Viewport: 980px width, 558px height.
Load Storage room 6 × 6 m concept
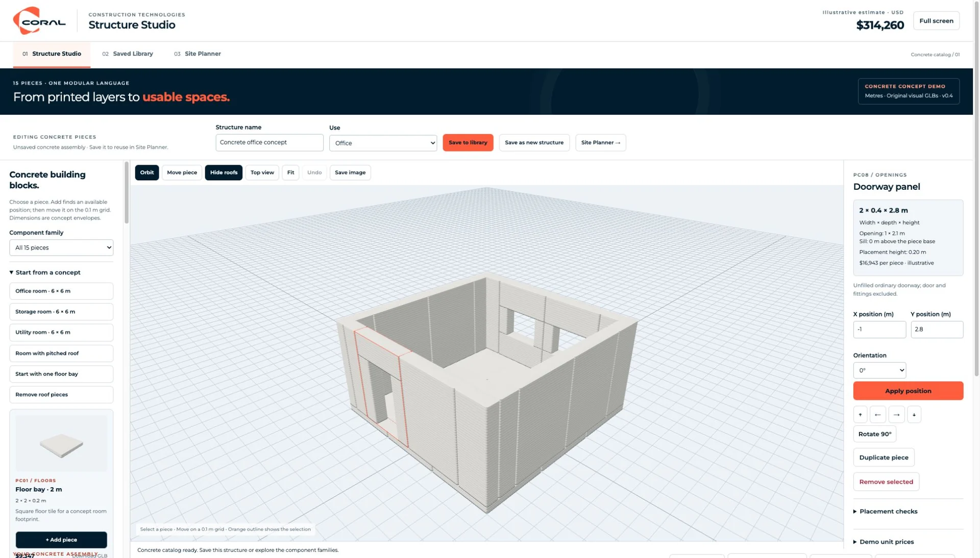[61, 312]
